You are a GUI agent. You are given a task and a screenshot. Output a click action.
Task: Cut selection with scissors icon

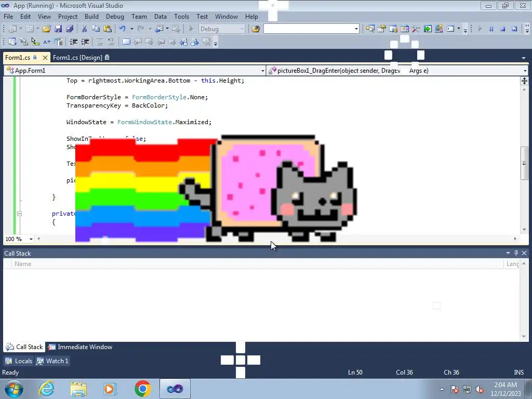(85, 29)
